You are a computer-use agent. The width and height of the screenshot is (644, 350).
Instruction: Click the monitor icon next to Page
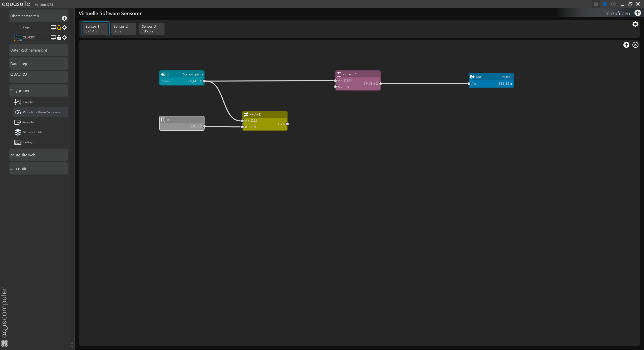[x=53, y=27]
